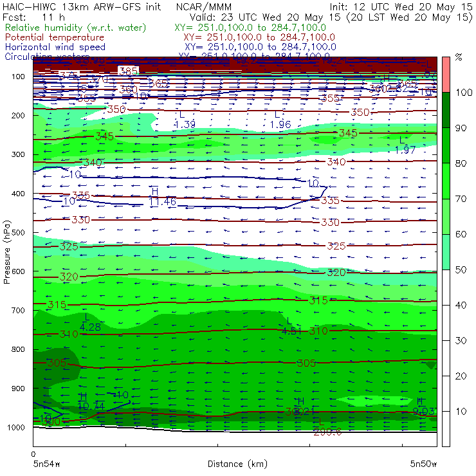Click the colorbar "20" tick label
The width and height of the screenshot is (476, 476).
point(461,376)
